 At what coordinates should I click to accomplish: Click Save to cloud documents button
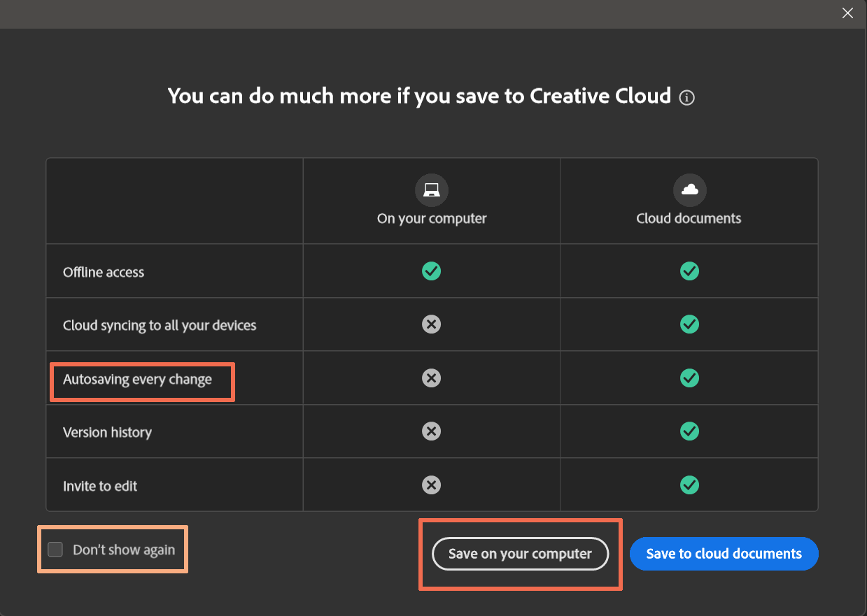pos(724,554)
